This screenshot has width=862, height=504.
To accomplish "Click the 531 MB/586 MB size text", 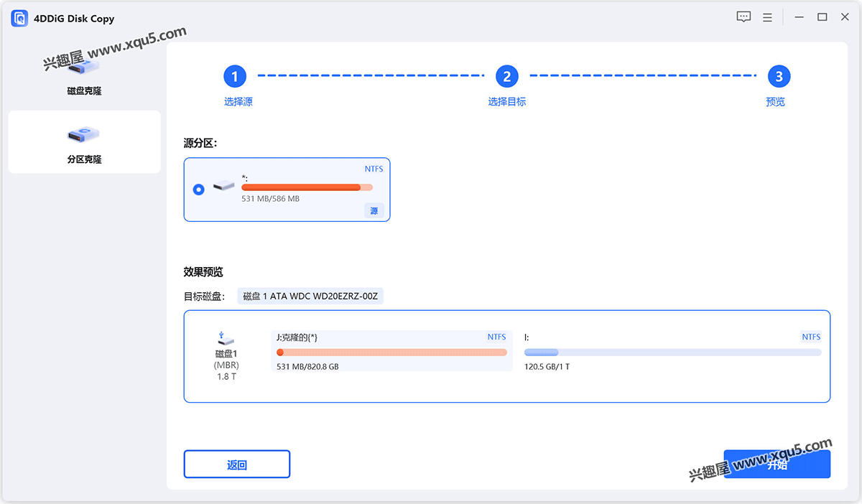I will click(271, 198).
